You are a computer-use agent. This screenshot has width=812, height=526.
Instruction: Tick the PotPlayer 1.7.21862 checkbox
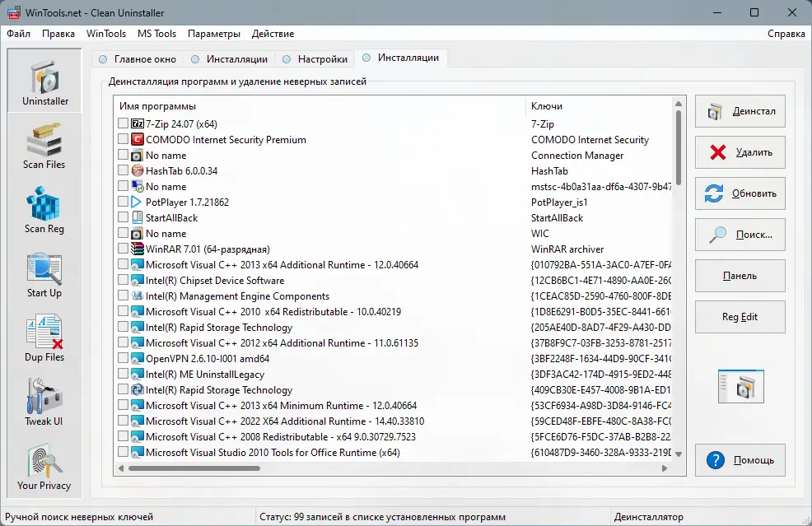coord(123,202)
